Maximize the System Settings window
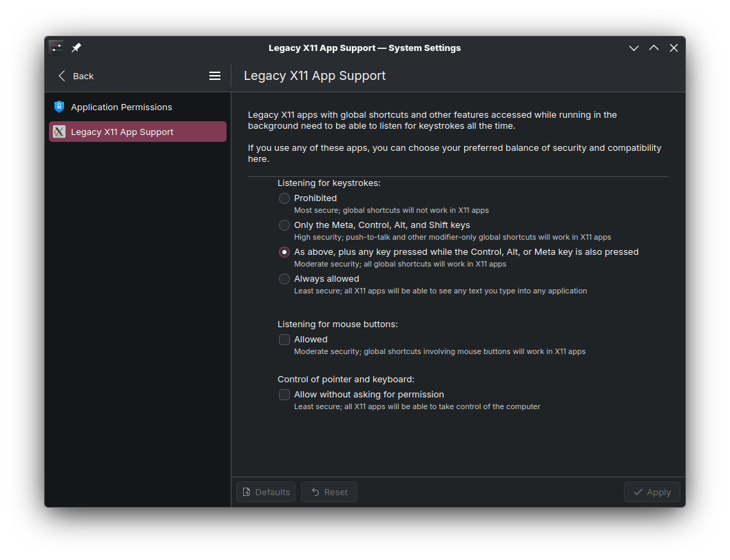 [654, 48]
